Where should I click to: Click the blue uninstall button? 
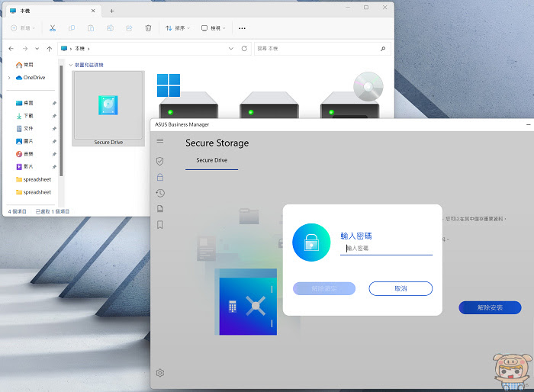click(490, 307)
